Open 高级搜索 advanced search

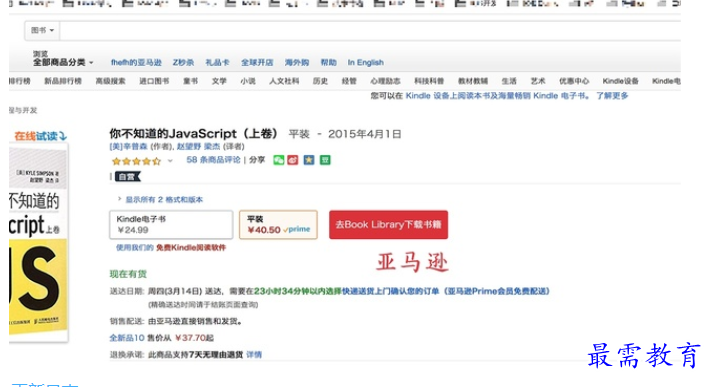pos(110,81)
